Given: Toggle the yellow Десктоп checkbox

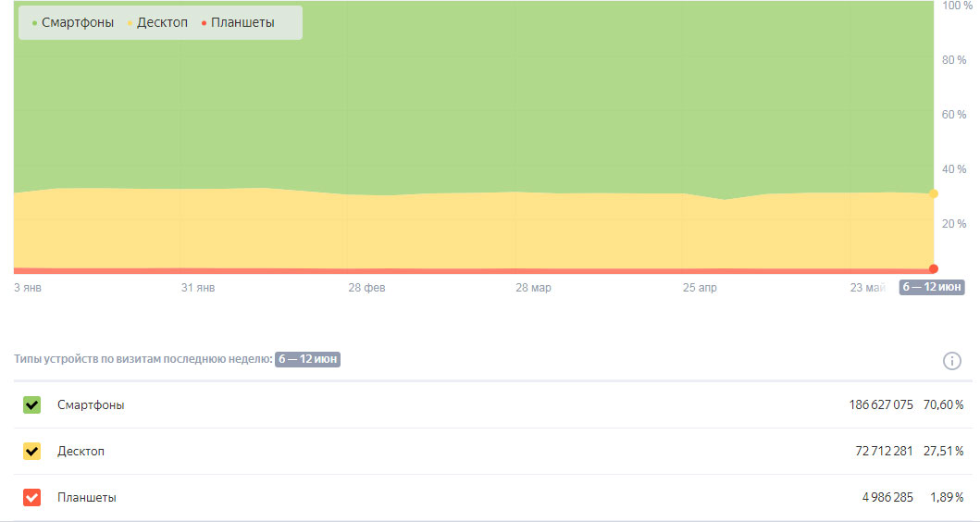Looking at the screenshot, I should [32, 451].
